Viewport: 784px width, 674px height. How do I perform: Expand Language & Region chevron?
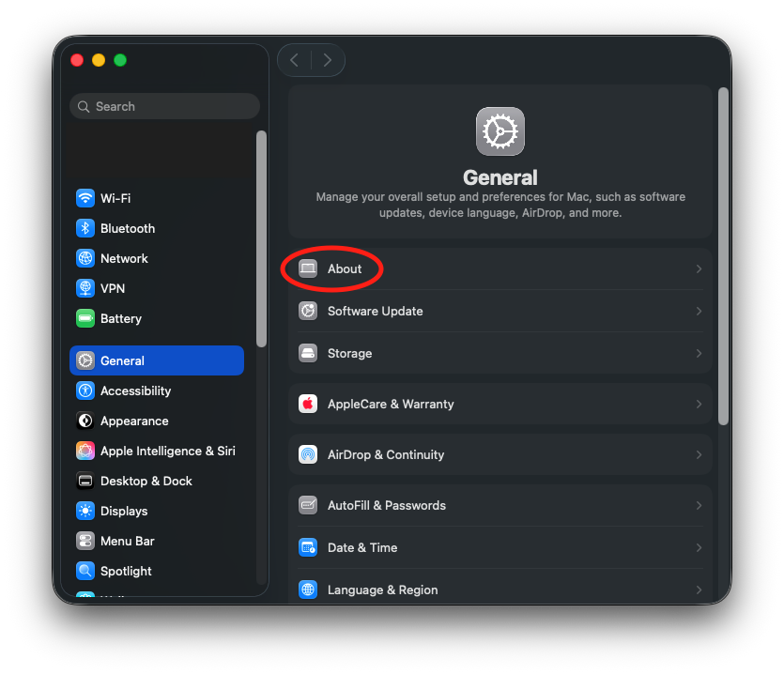[699, 590]
